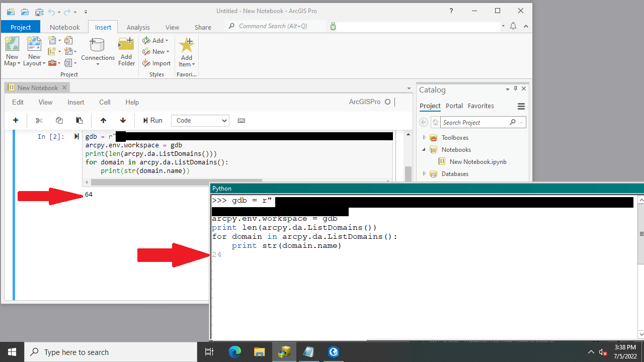Collapse the ribbon with the chevron
Viewport: 644px width, 362px height.
pyautogui.click(x=526, y=26)
